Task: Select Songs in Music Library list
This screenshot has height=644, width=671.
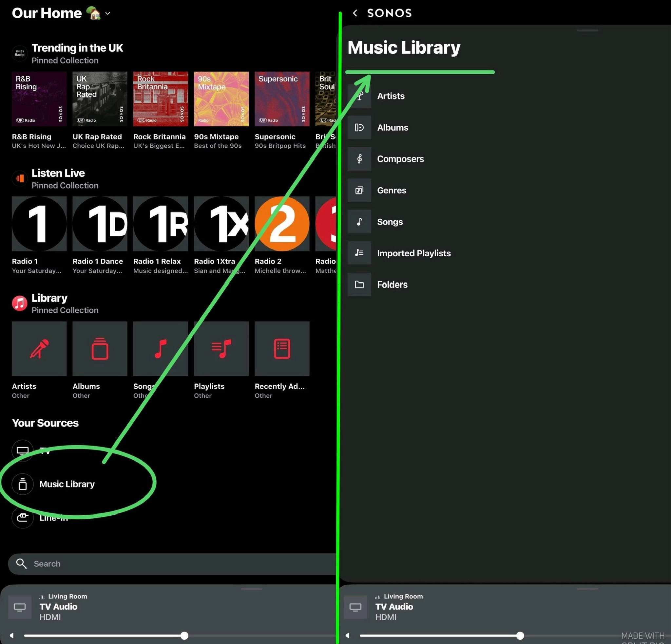Action: click(x=390, y=222)
